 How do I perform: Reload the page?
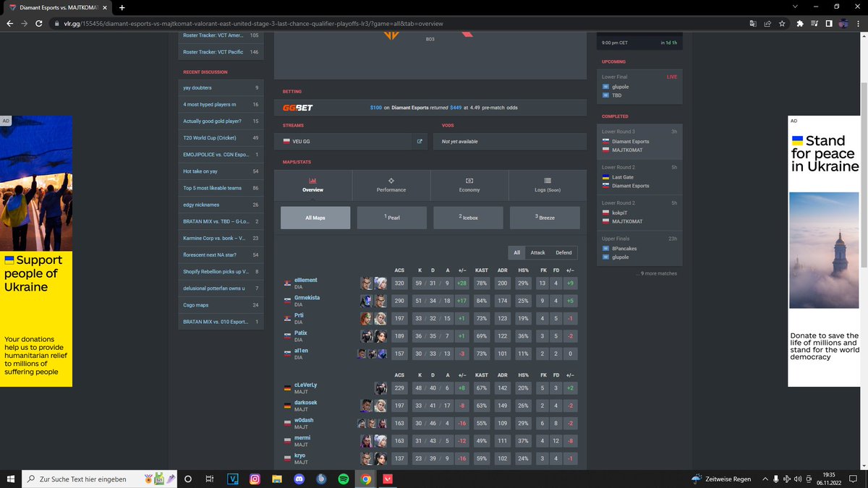pyautogui.click(x=39, y=23)
